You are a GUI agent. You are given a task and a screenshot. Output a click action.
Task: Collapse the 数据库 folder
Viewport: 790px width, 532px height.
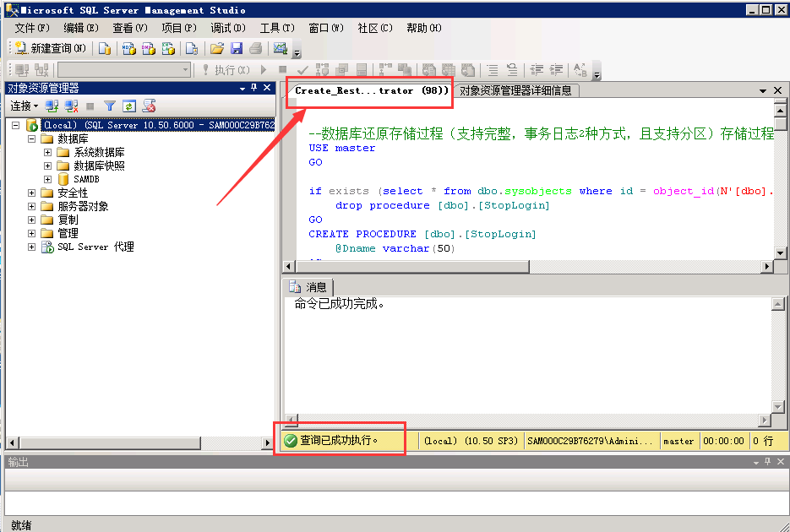[x=32, y=138]
